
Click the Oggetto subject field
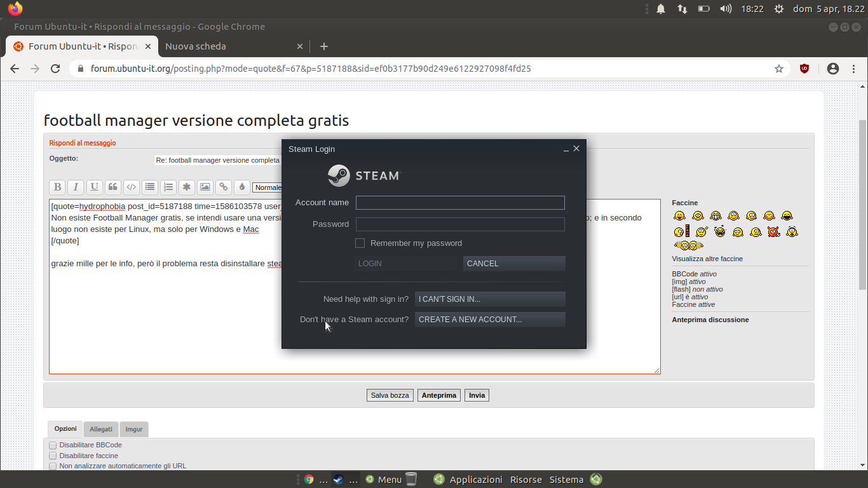pyautogui.click(x=217, y=160)
